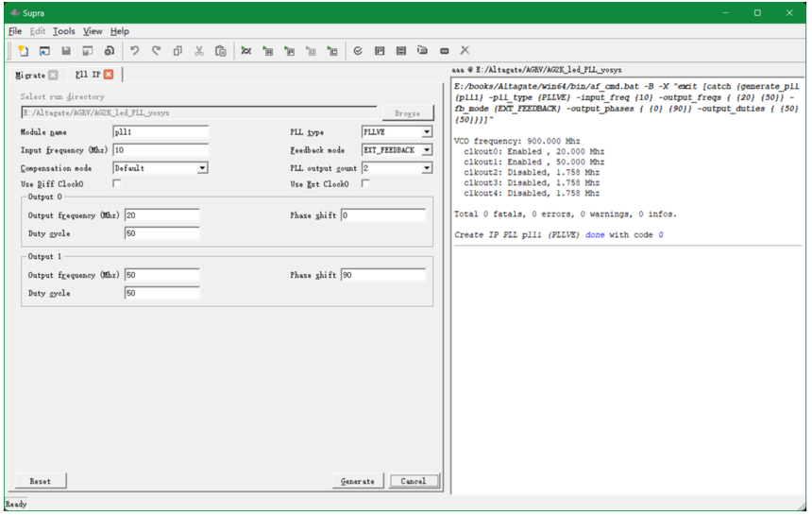Click the 'clkout0: Enabled , 20.000 Mhz' log line
812x515 pixels.
pos(533,151)
